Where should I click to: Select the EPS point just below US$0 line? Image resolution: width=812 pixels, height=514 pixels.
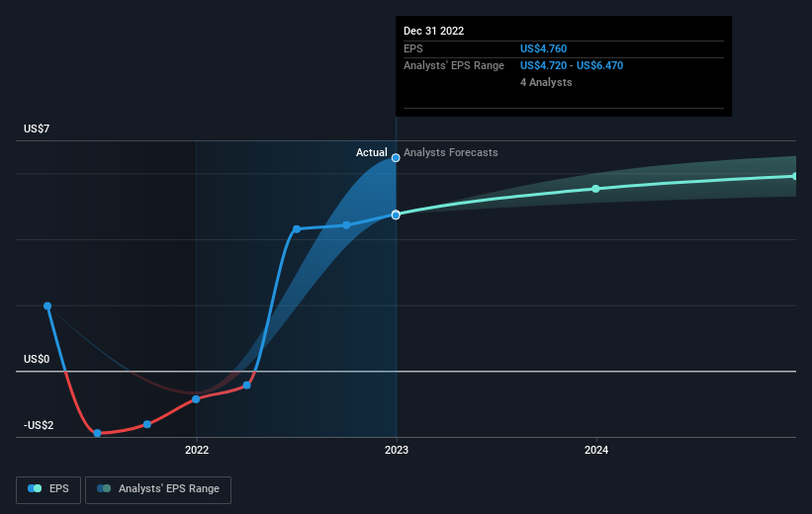(x=247, y=385)
